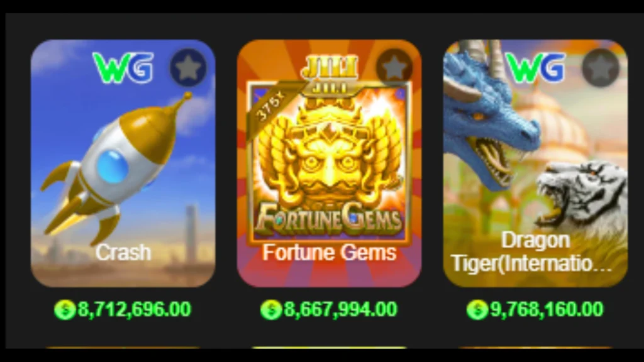Click the 9,768,160.00 jackpot amount

coord(547,309)
